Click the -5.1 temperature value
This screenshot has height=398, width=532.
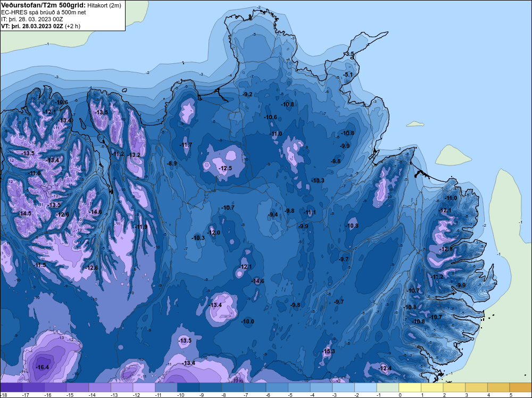point(348,74)
